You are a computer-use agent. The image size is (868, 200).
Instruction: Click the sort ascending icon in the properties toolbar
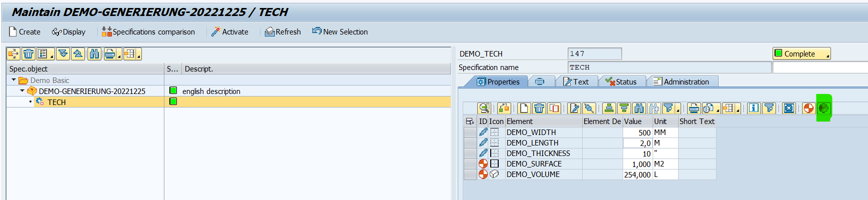(609, 108)
